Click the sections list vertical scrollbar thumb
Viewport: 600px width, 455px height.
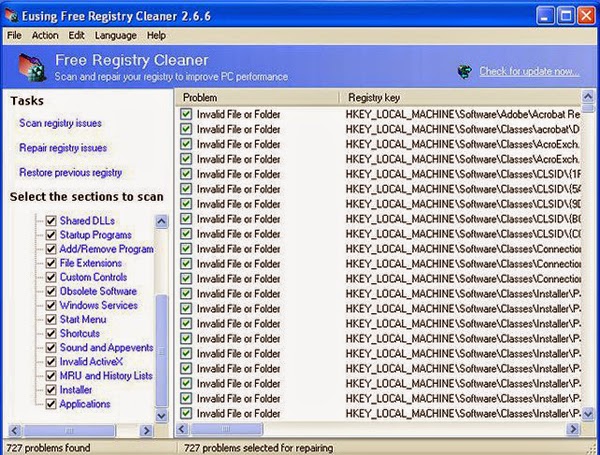coord(161,351)
